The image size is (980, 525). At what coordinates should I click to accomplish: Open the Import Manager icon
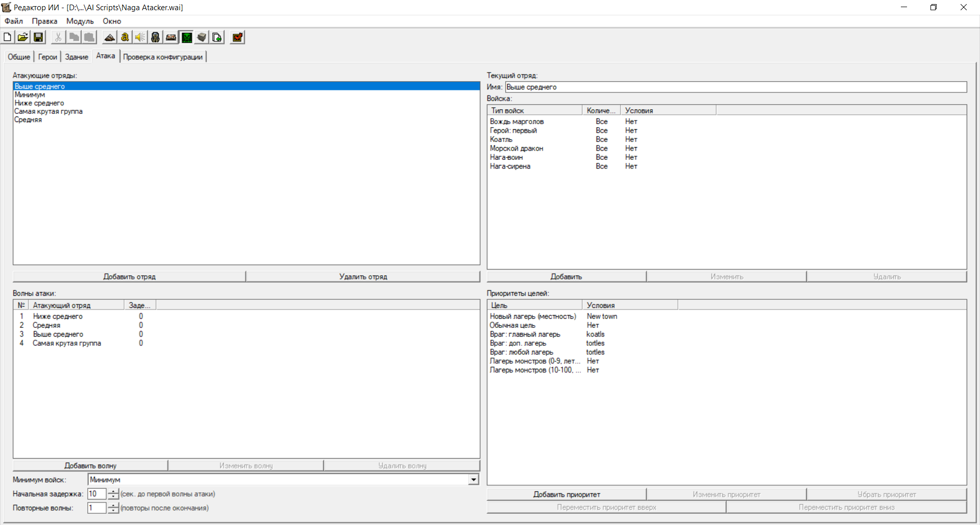(x=217, y=37)
